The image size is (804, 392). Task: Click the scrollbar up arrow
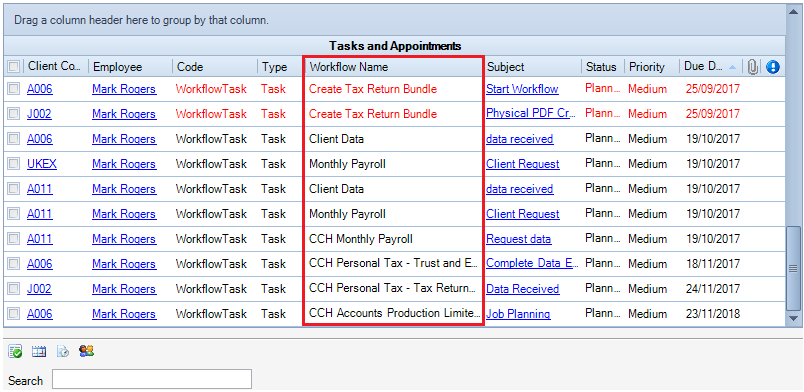794,11
